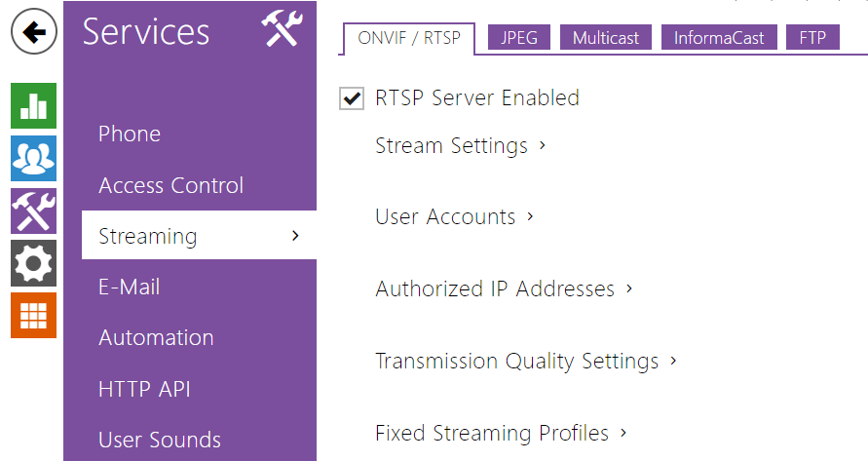
Task: Open the orange grid icon
Action: (33, 315)
